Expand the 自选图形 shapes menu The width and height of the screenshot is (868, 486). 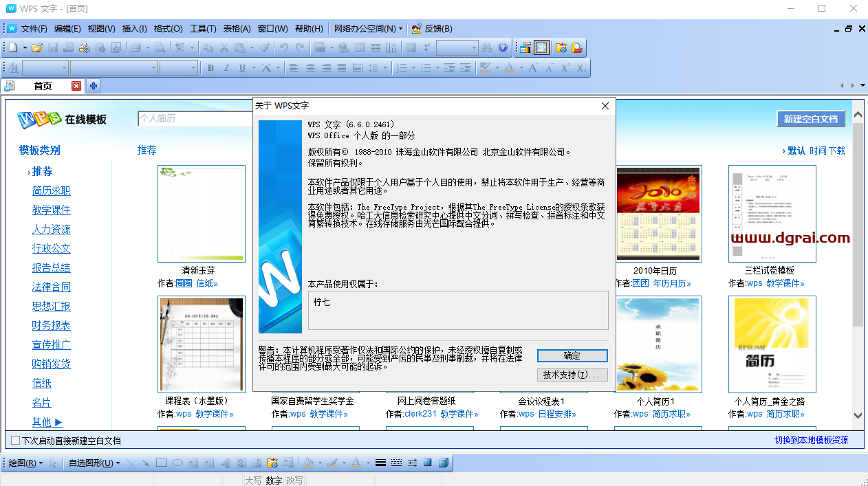(91, 463)
